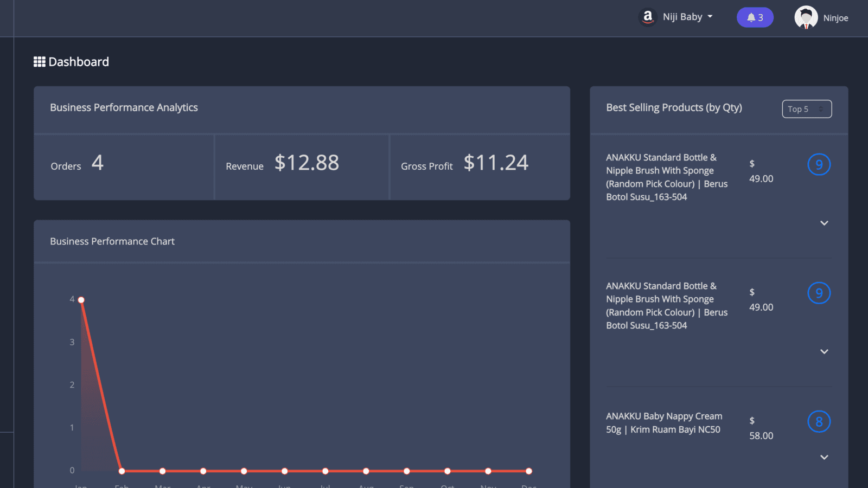
Task: Click the Amazon marketplace logo icon
Action: 648,17
